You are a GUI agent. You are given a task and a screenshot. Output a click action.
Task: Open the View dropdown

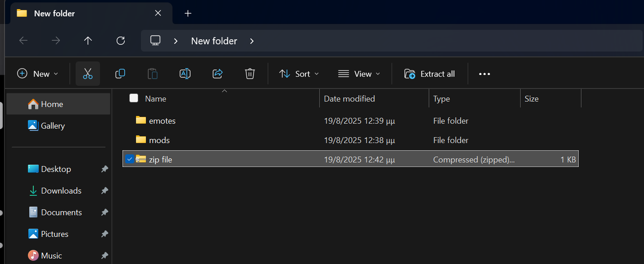(359, 74)
